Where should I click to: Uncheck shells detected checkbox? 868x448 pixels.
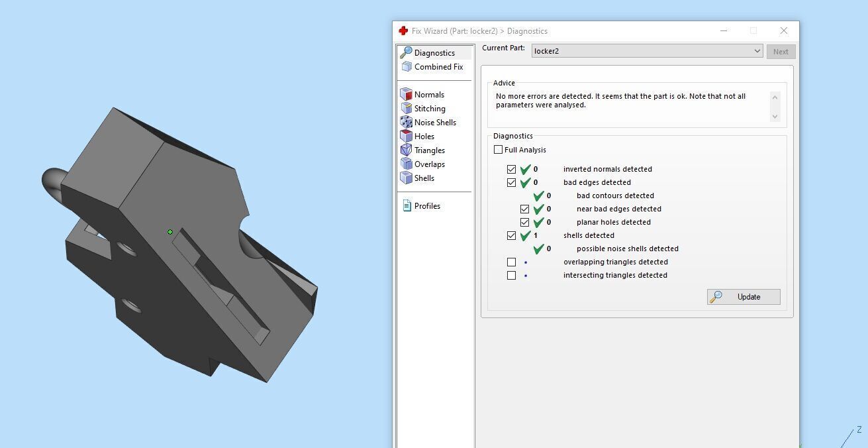[x=511, y=235]
